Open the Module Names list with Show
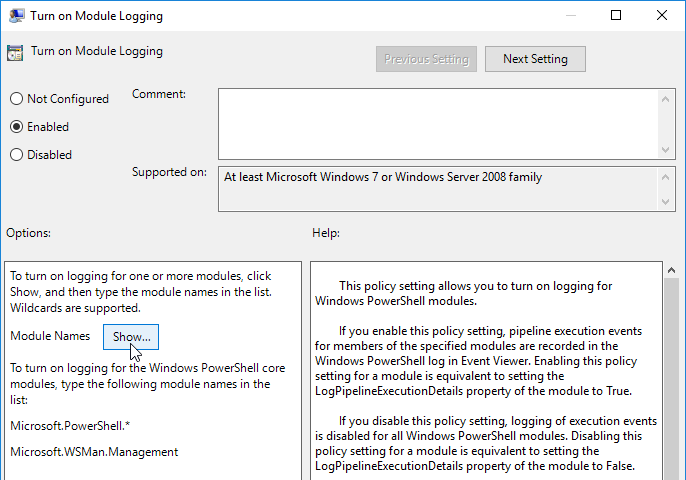 coord(131,337)
